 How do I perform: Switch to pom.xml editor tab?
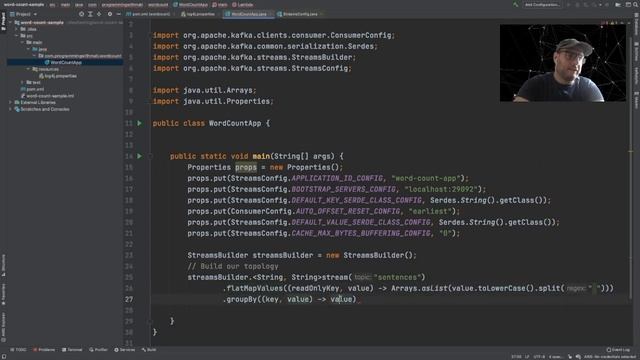coord(149,14)
